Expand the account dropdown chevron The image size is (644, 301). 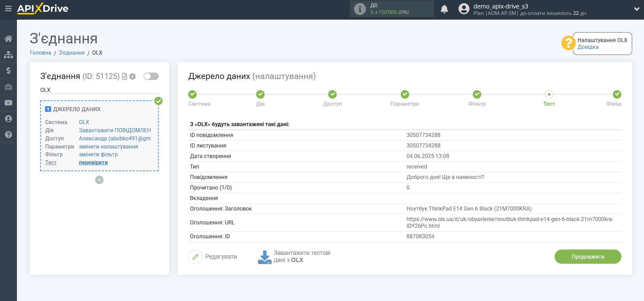[637, 9]
